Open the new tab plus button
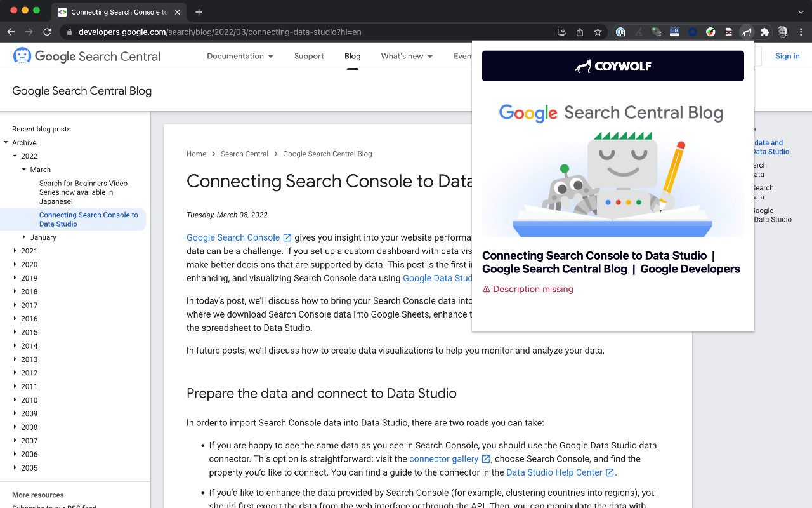 (199, 12)
